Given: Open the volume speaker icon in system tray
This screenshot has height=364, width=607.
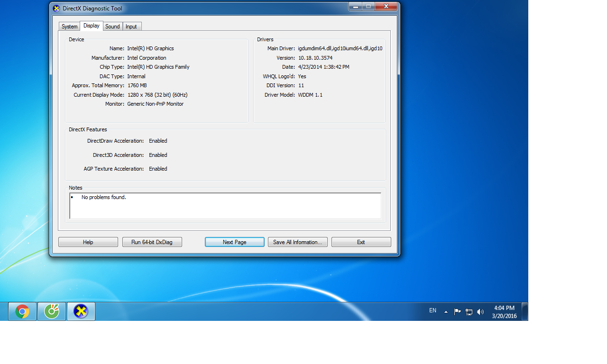Looking at the screenshot, I should point(480,312).
